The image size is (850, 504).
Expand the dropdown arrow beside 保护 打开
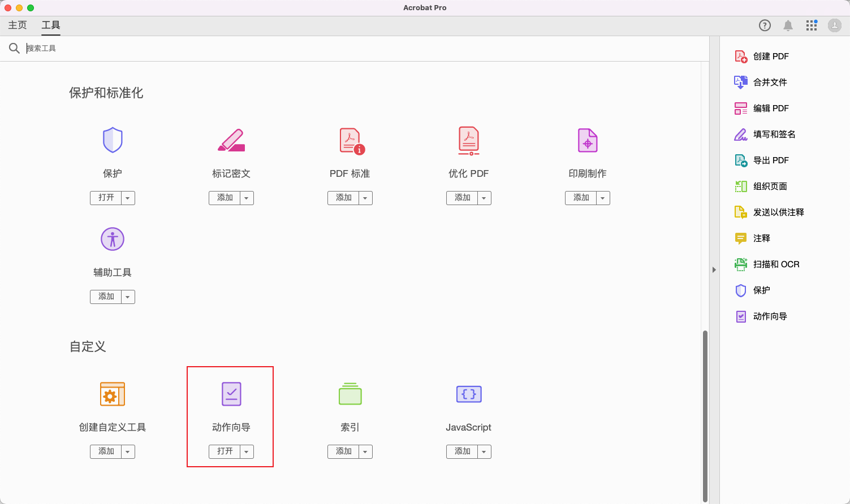[128, 198]
